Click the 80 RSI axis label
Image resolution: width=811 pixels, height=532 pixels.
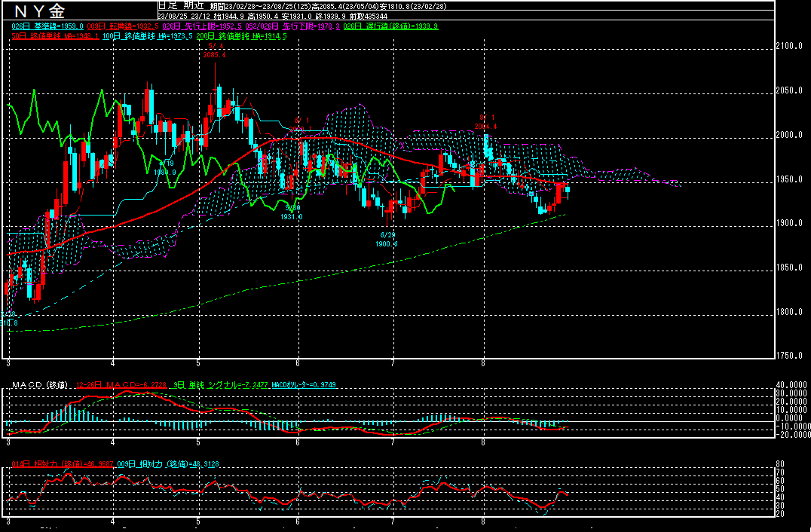pos(781,463)
